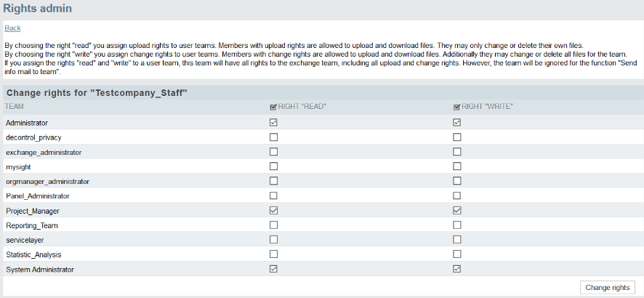Uncheck read right for System Administrator
644x298 pixels.
coord(273,269)
